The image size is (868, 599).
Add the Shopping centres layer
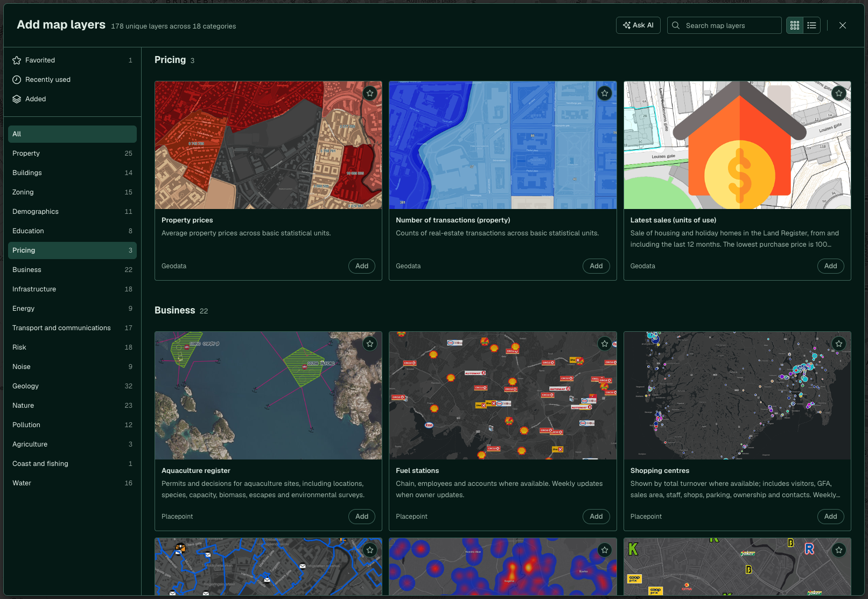[x=831, y=517]
